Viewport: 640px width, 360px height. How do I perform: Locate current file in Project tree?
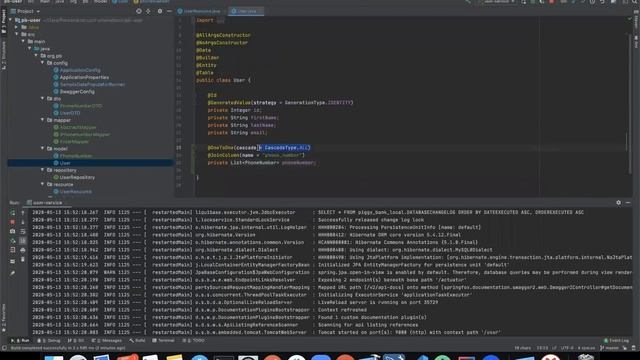coord(139,11)
